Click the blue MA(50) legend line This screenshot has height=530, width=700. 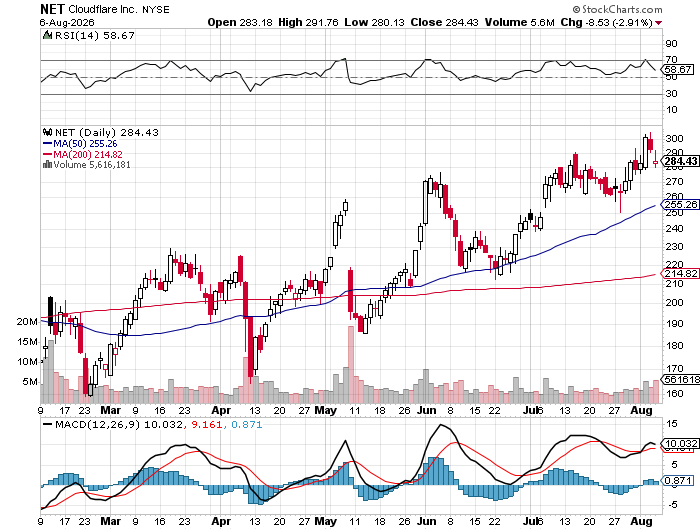pyautogui.click(x=47, y=144)
